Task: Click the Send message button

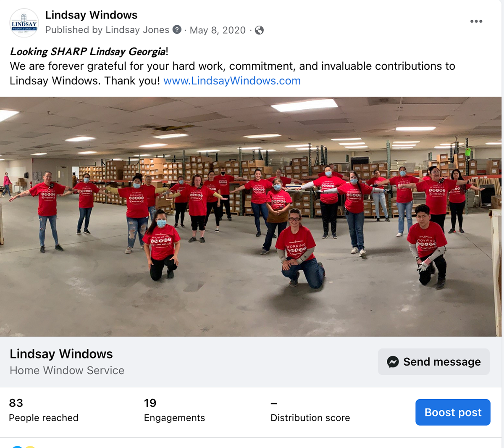Action: point(434,362)
